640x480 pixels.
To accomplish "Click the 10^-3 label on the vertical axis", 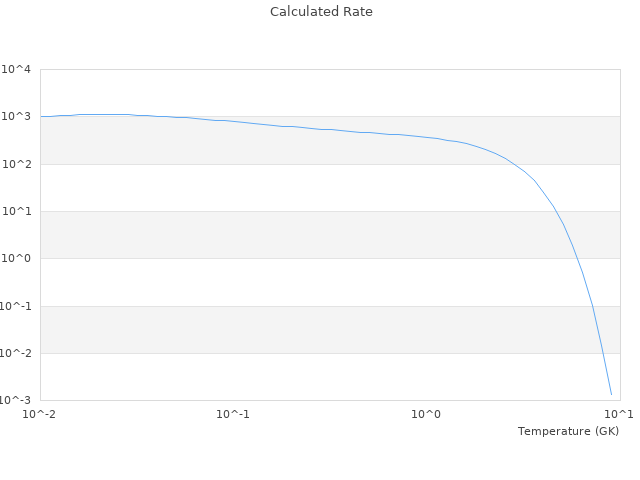I will (16, 400).
